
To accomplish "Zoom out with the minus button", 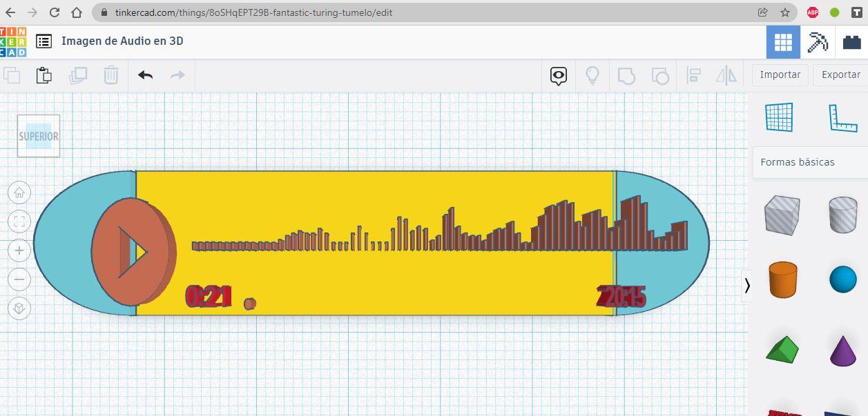I will (19, 279).
